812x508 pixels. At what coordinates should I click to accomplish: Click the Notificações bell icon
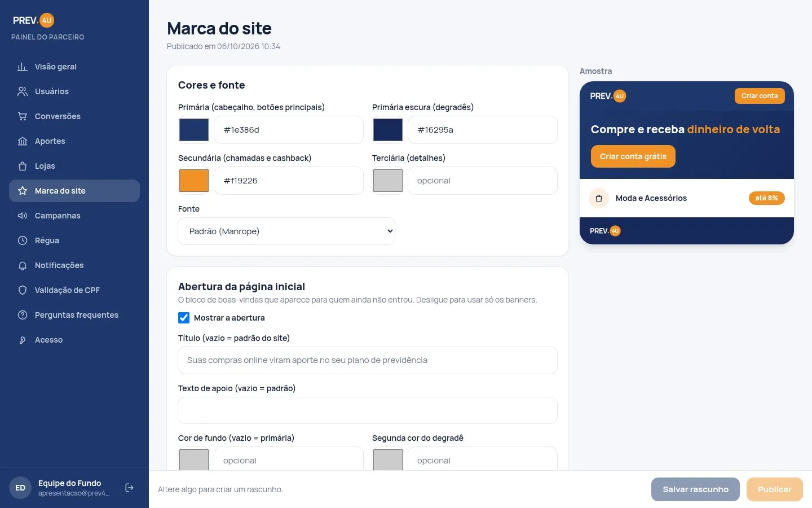(23, 265)
